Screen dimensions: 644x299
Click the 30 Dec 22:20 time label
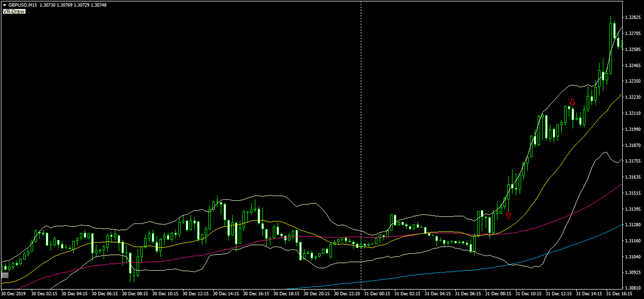347,294
